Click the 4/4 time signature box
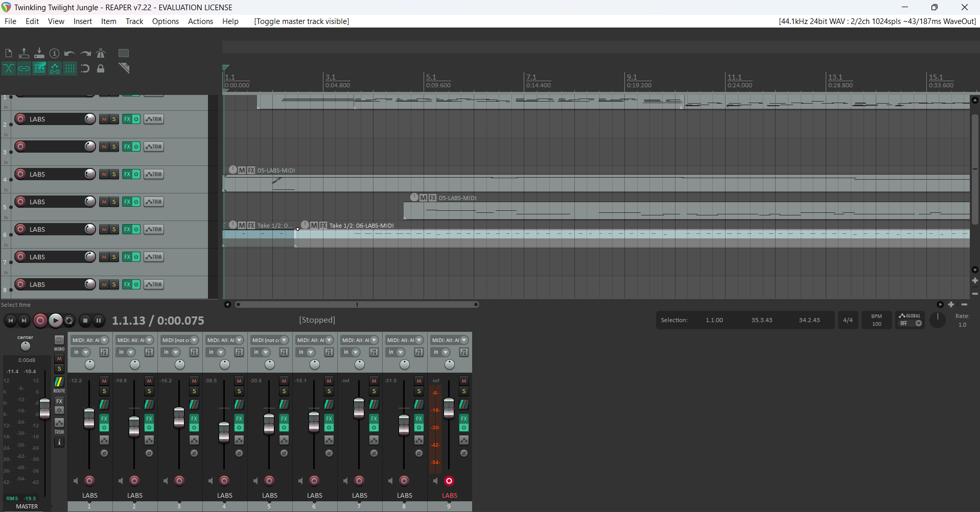The width and height of the screenshot is (980, 512). [x=848, y=320]
